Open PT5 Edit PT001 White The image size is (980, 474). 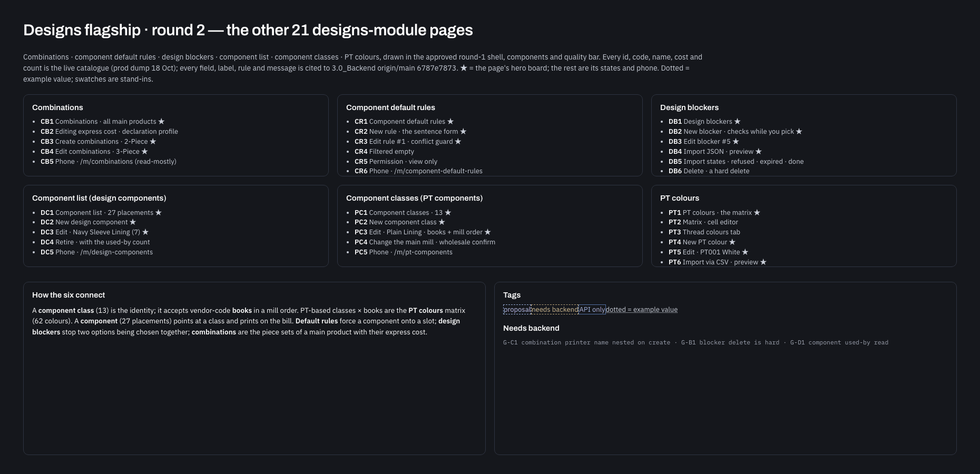point(708,252)
